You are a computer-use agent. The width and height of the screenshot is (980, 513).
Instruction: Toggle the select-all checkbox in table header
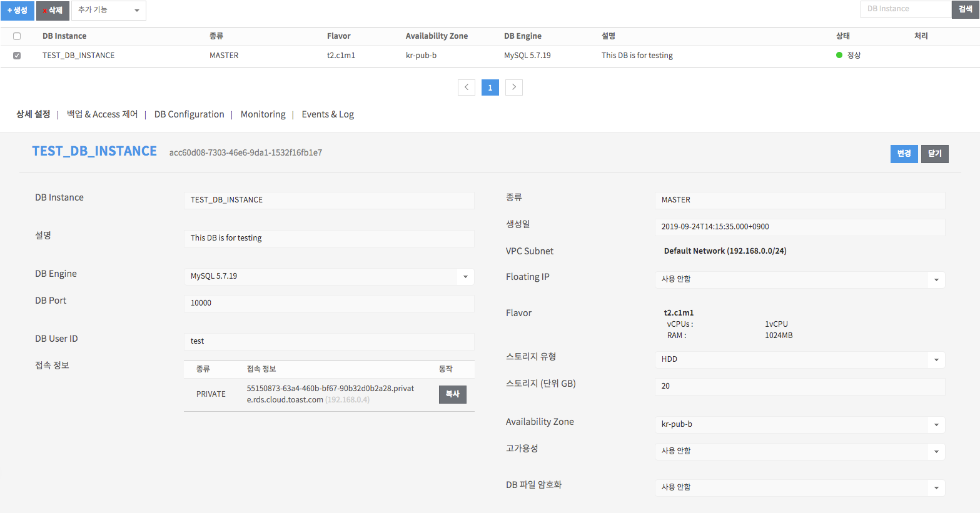[17, 36]
